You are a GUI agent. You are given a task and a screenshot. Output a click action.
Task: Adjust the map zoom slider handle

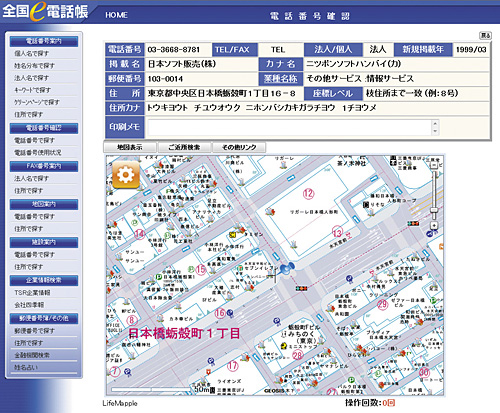(x=434, y=210)
